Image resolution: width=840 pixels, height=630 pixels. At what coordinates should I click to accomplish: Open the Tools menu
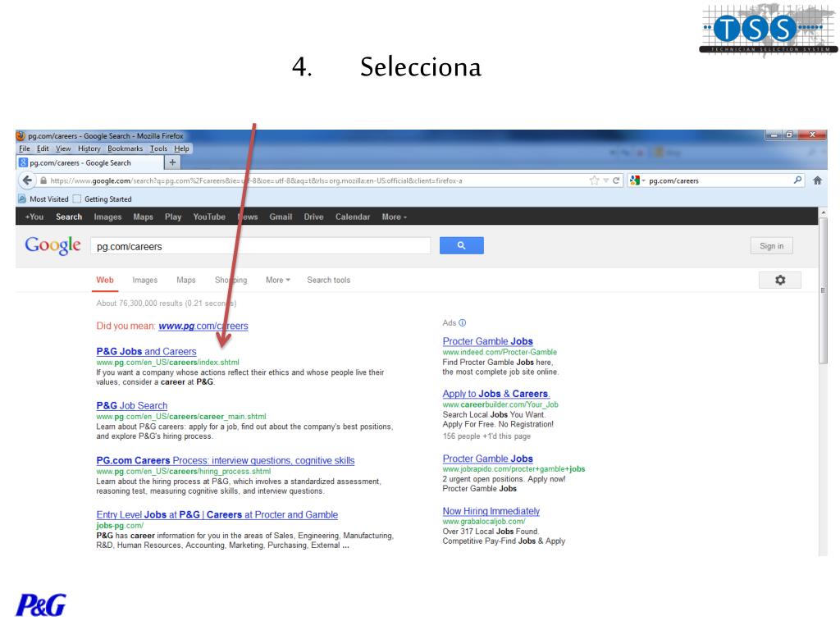coord(158,148)
